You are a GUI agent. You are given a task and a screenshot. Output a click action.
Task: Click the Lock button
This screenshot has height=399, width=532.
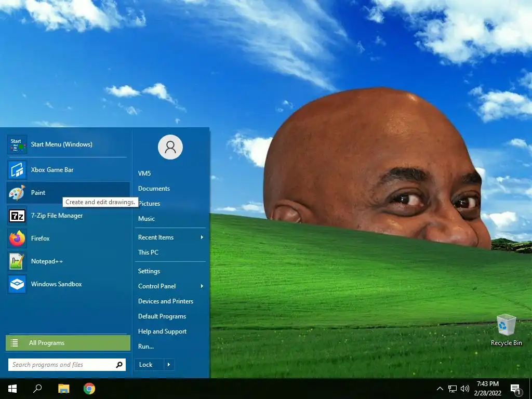point(149,365)
